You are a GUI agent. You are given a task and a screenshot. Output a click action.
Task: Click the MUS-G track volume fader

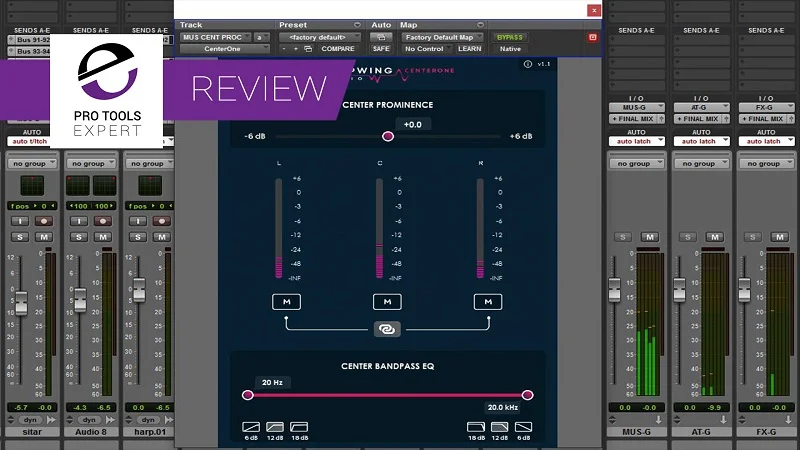tap(614, 289)
